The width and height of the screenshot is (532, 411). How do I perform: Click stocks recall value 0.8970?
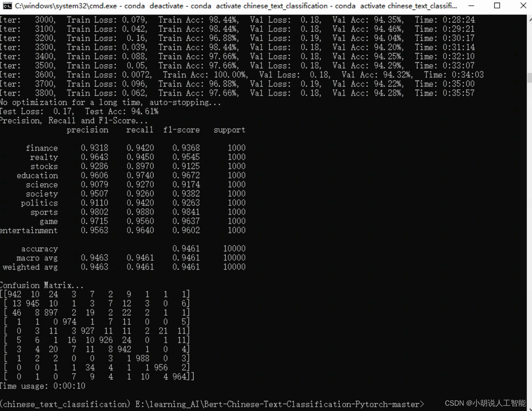tap(140, 166)
